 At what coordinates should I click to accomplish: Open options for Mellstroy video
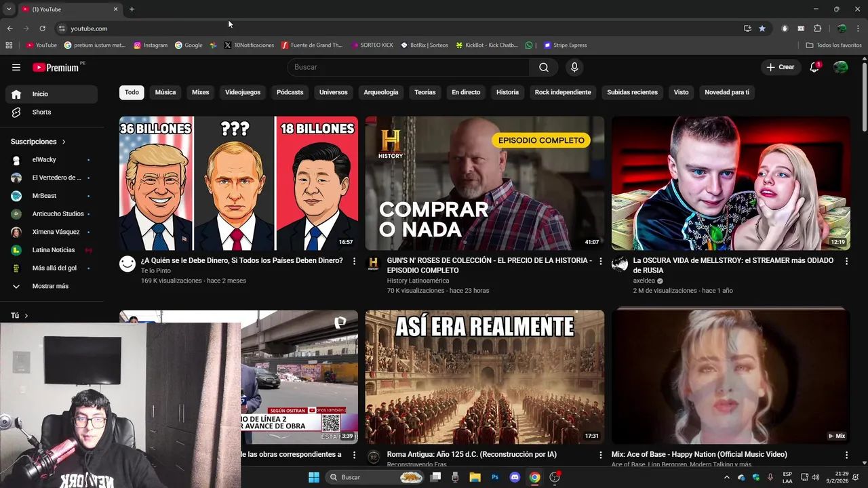846,261
